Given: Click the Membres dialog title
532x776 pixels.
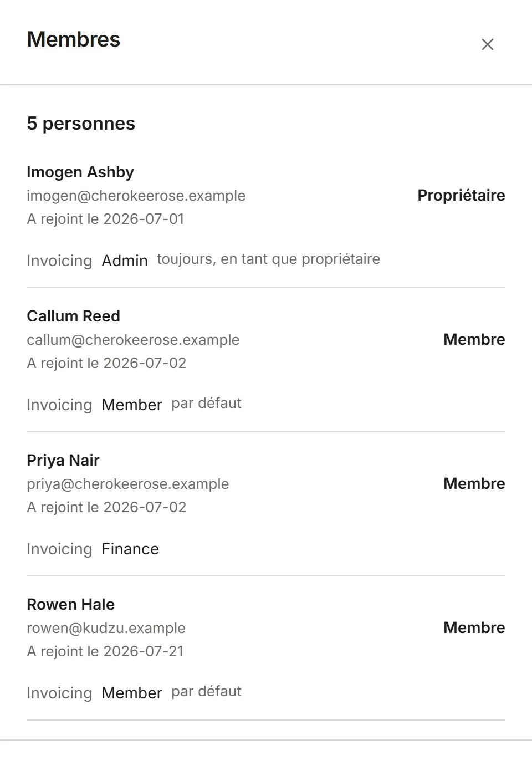Looking at the screenshot, I should 74,39.
